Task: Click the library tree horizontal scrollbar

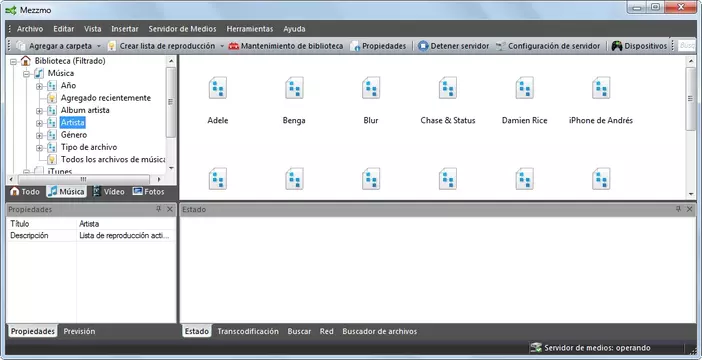Action: 84,179
